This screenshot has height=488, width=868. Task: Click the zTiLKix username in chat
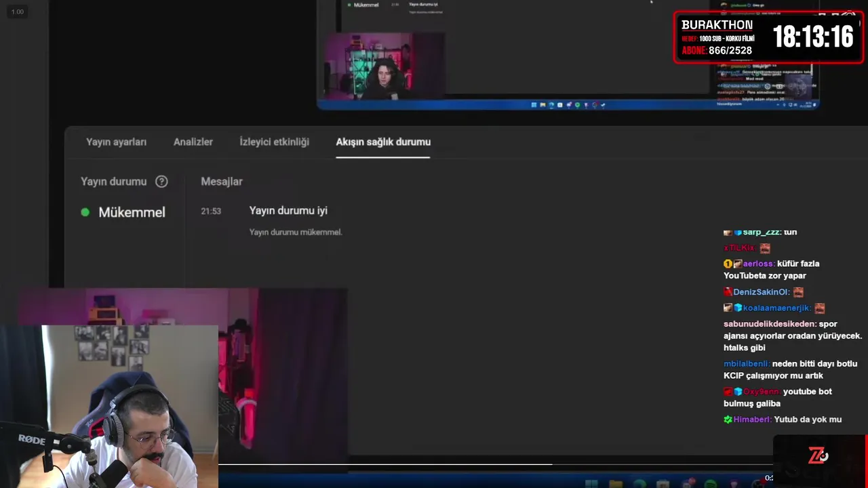point(740,248)
